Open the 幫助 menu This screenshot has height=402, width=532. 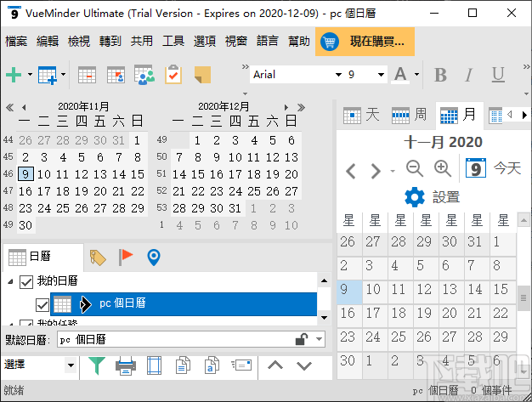coord(299,42)
